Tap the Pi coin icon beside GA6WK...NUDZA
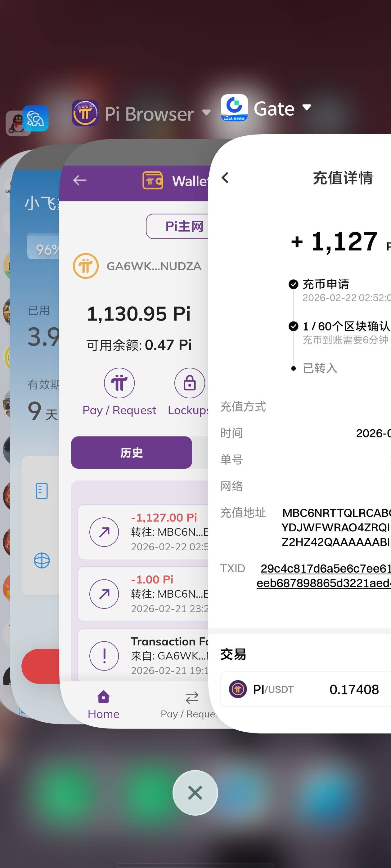 (86, 266)
